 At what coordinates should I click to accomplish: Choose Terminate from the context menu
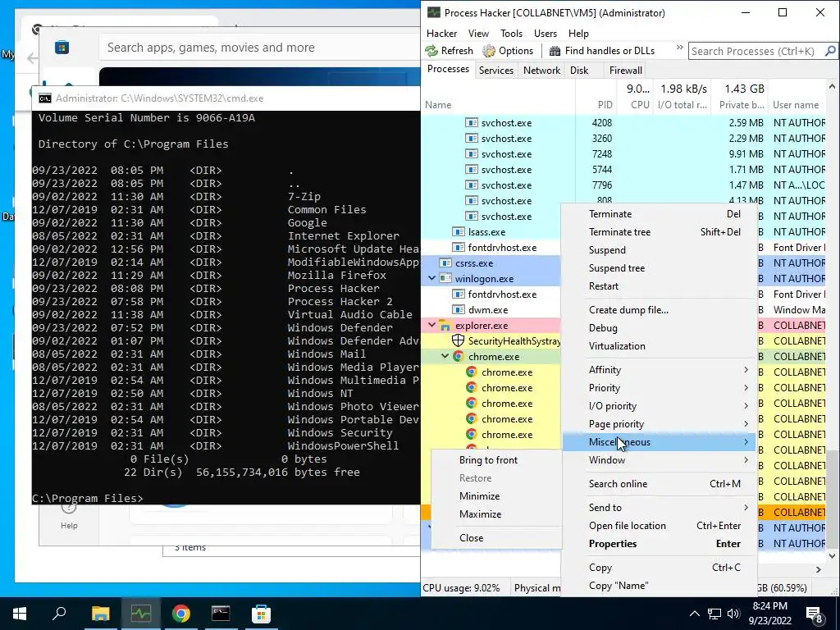(660, 214)
